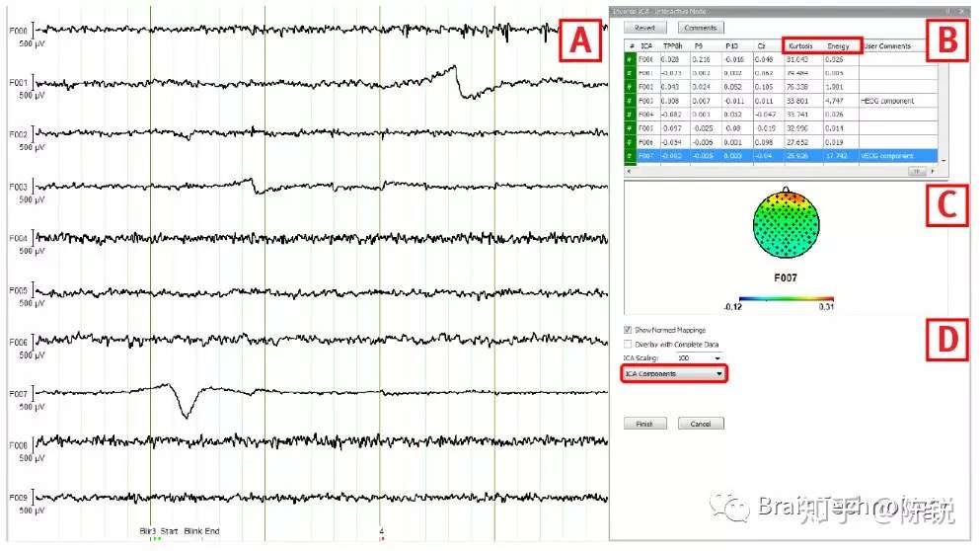Screen dimensions: 980x551
Task: Select the F007 channel label in trace view
Action: (x=18, y=394)
